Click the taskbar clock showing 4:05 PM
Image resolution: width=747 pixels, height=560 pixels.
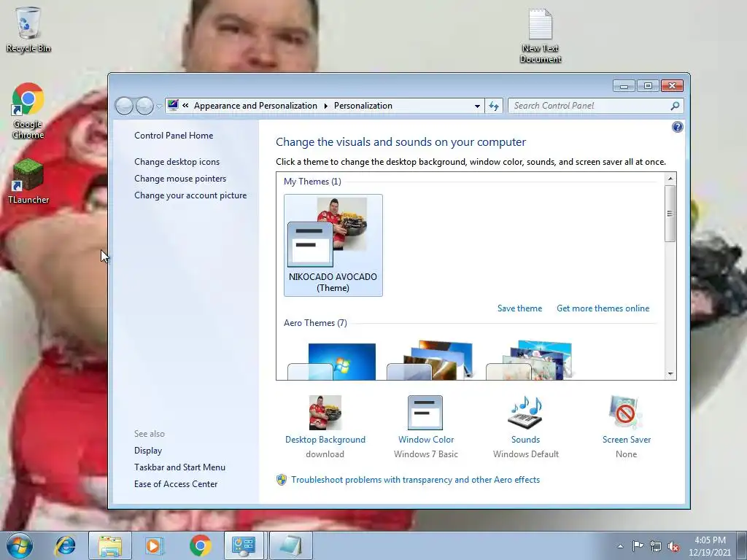click(x=710, y=546)
